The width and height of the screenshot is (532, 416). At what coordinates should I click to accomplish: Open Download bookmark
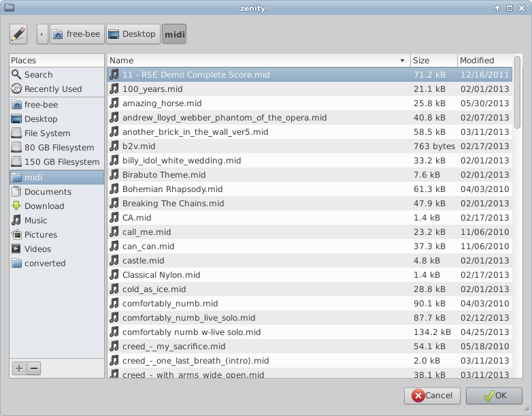[x=56, y=206]
